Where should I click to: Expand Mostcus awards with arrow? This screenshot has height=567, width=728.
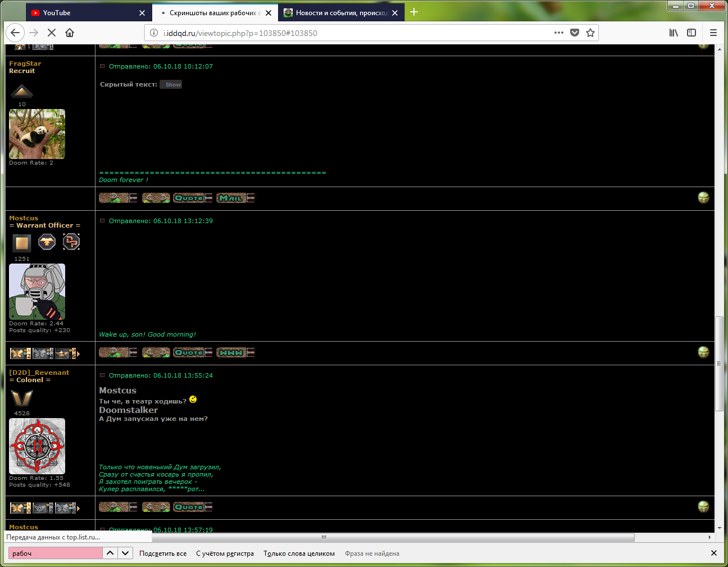pyautogui.click(x=79, y=354)
